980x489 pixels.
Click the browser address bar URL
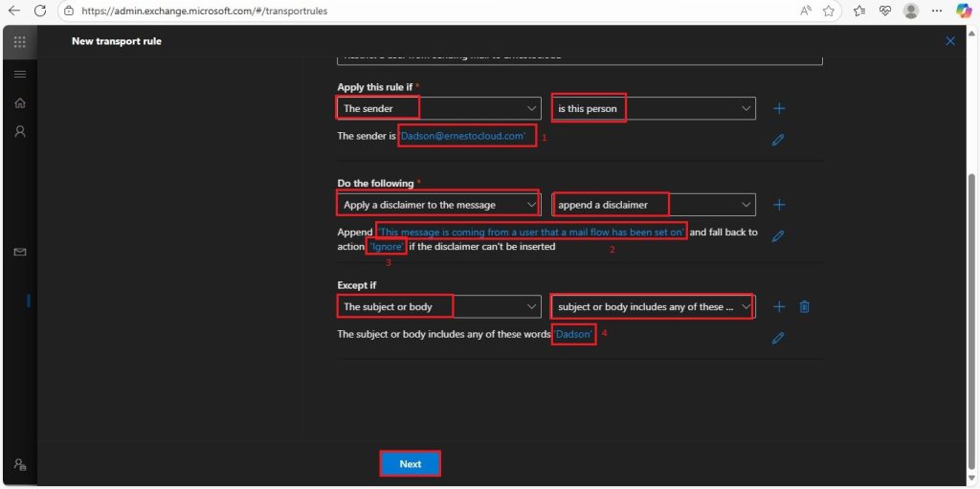click(205, 11)
